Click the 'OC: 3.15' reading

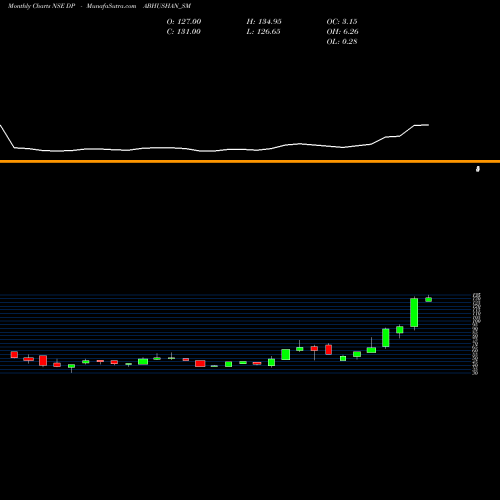tap(342, 21)
